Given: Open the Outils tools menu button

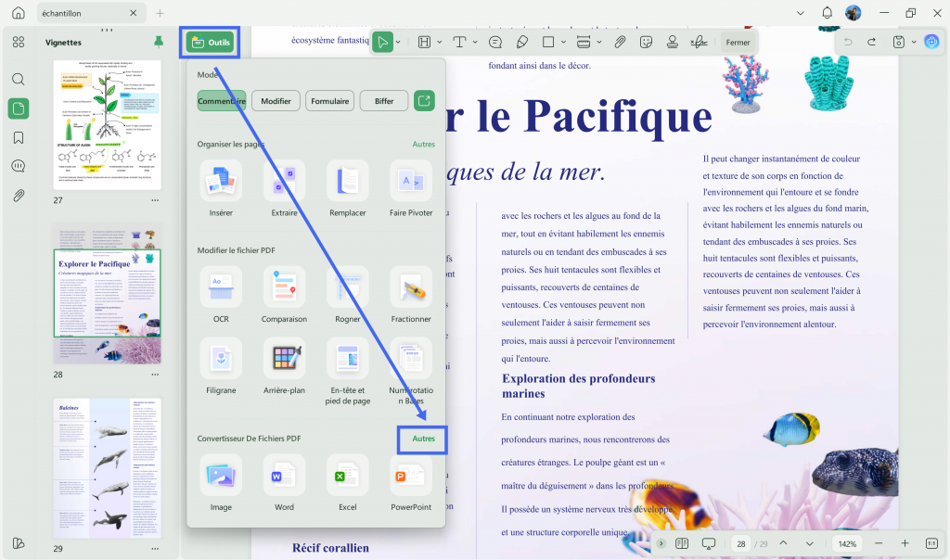Looking at the screenshot, I should click(211, 43).
